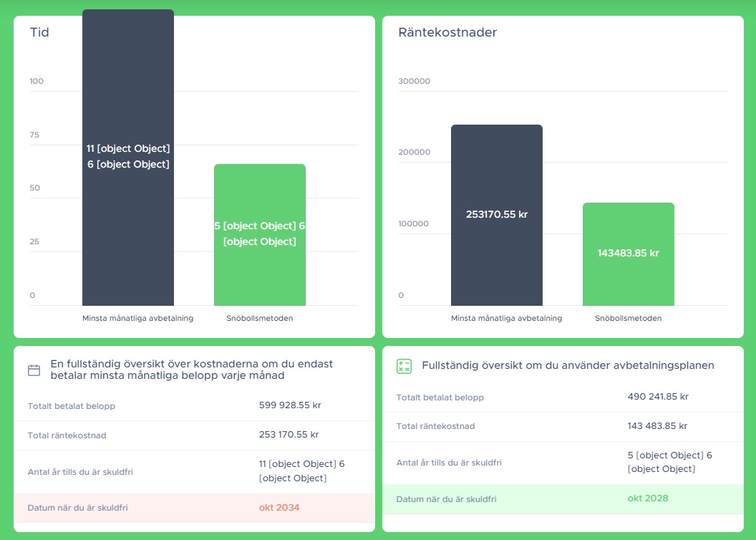Screen dimensions: 756x540
Task: Select the 490 241.85 kr total paid value
Action: [658, 397]
